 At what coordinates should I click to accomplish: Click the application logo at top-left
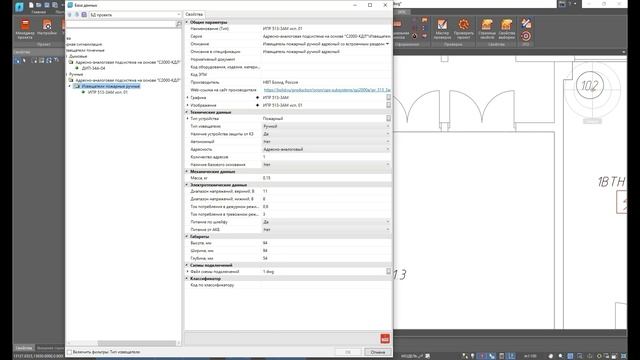click(x=19, y=7)
